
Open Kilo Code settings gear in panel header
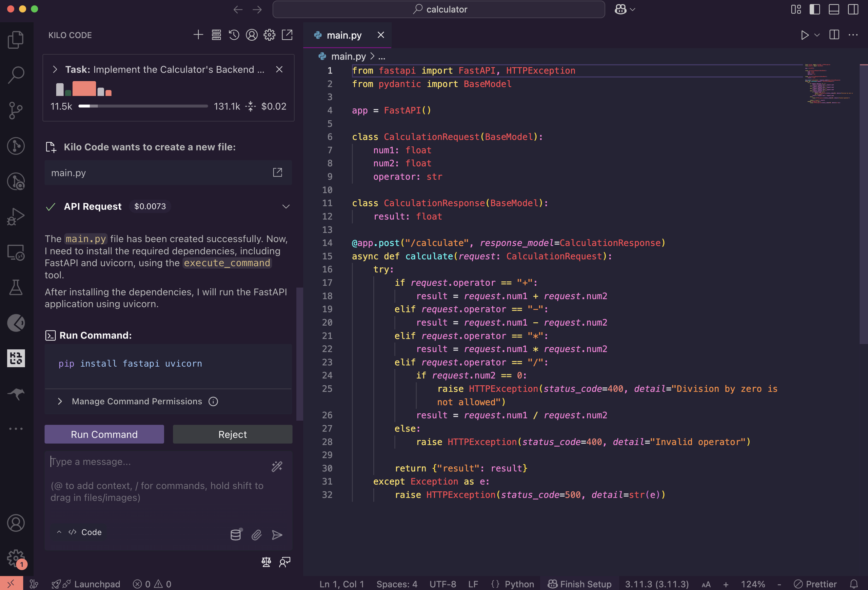point(269,35)
